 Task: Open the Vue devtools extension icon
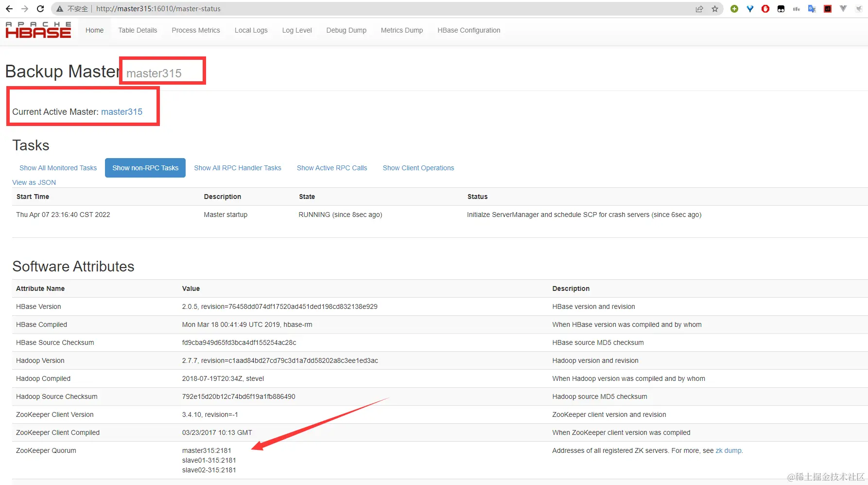click(843, 9)
